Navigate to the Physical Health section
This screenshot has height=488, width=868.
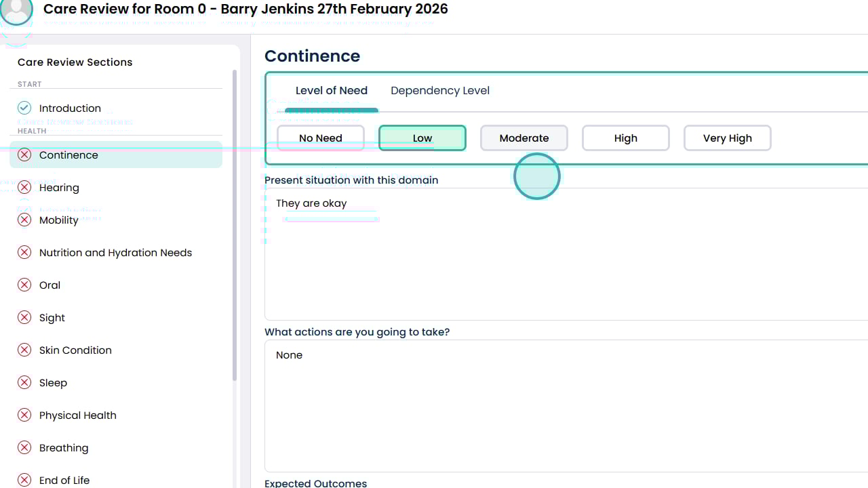78,415
